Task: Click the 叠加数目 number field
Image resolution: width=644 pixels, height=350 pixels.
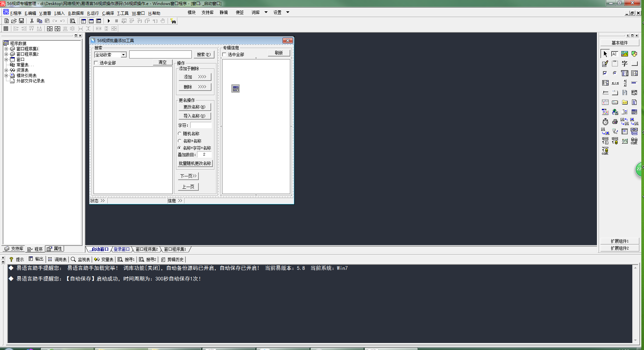Action: (x=204, y=155)
